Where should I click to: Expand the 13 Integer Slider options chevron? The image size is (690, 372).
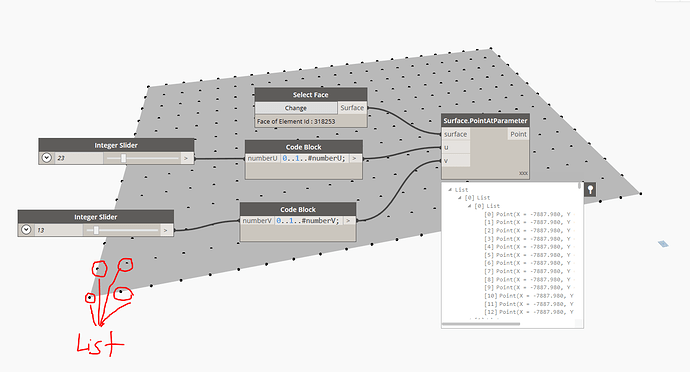(x=26, y=229)
